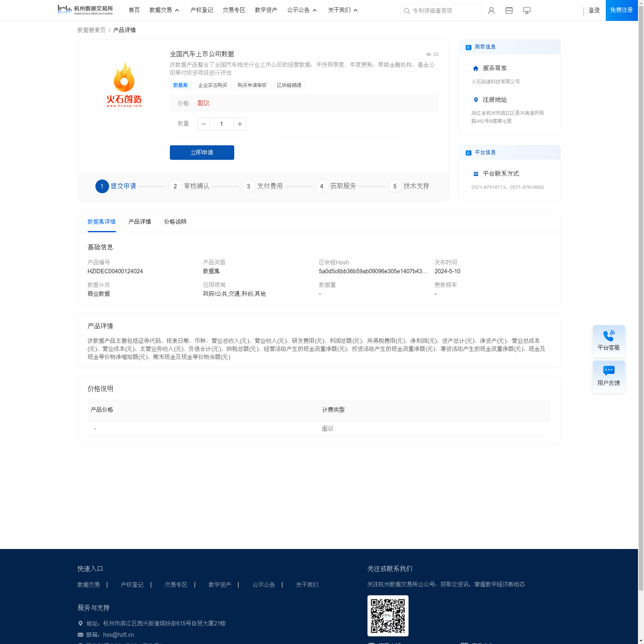Click the 免费注册 button
This screenshot has width=644, height=644.
point(621,10)
